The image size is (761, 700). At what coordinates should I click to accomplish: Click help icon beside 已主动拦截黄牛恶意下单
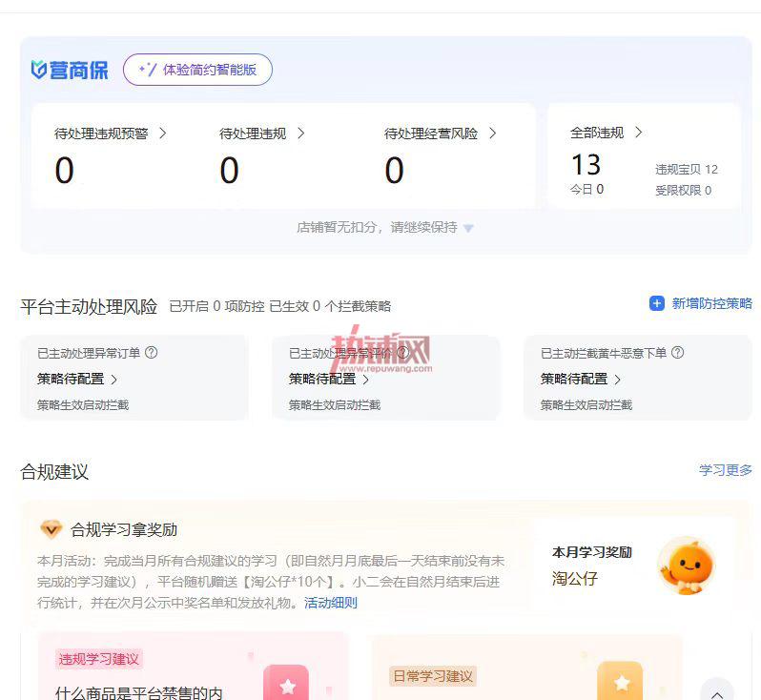677,353
